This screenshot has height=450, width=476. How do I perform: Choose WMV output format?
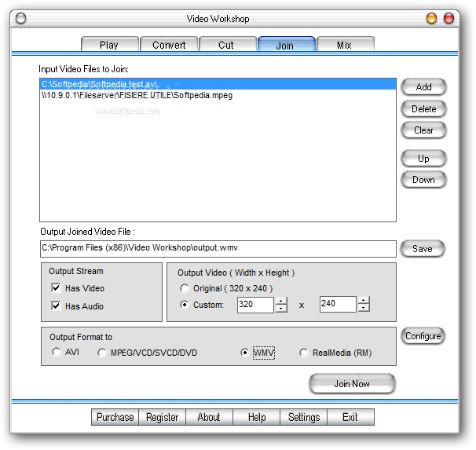tap(245, 353)
